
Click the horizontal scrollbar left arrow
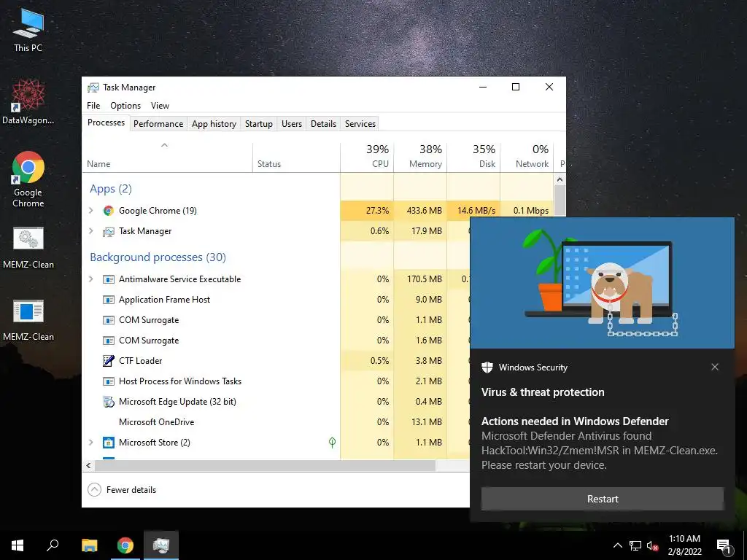(x=88, y=465)
